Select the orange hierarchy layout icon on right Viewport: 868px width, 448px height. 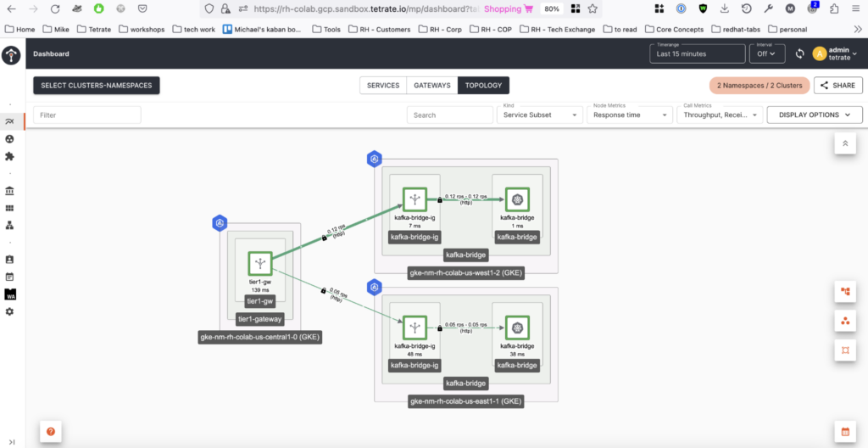[845, 291]
